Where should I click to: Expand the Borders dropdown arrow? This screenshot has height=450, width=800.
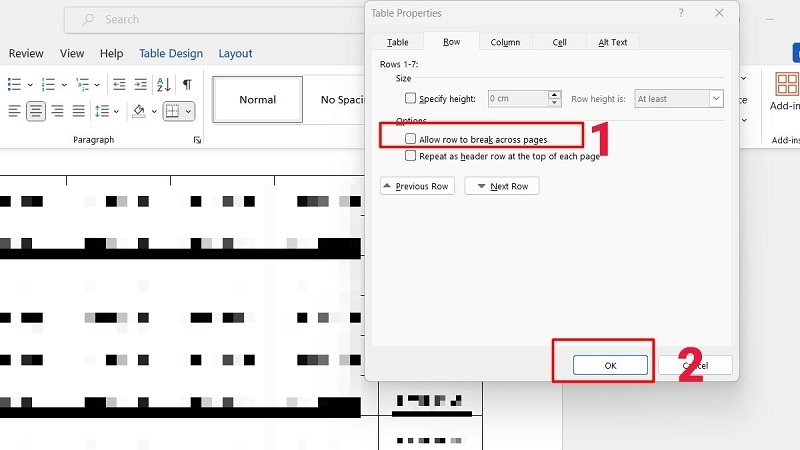188,111
